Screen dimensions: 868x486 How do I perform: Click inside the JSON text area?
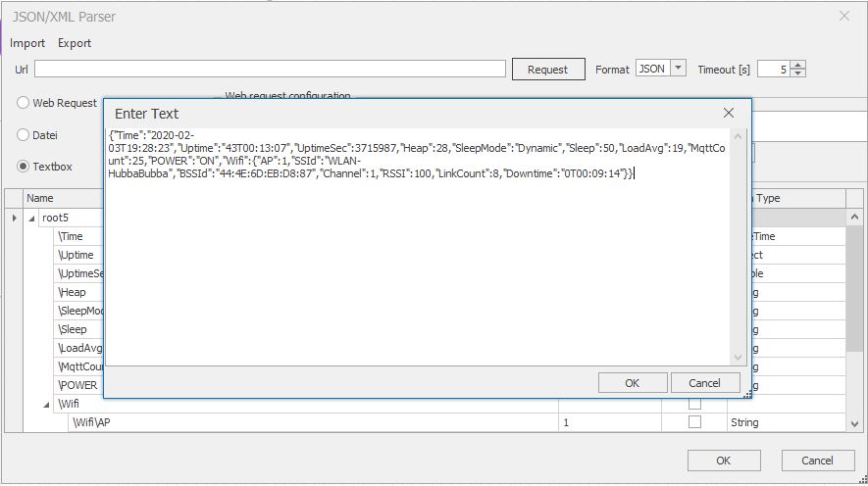419,247
